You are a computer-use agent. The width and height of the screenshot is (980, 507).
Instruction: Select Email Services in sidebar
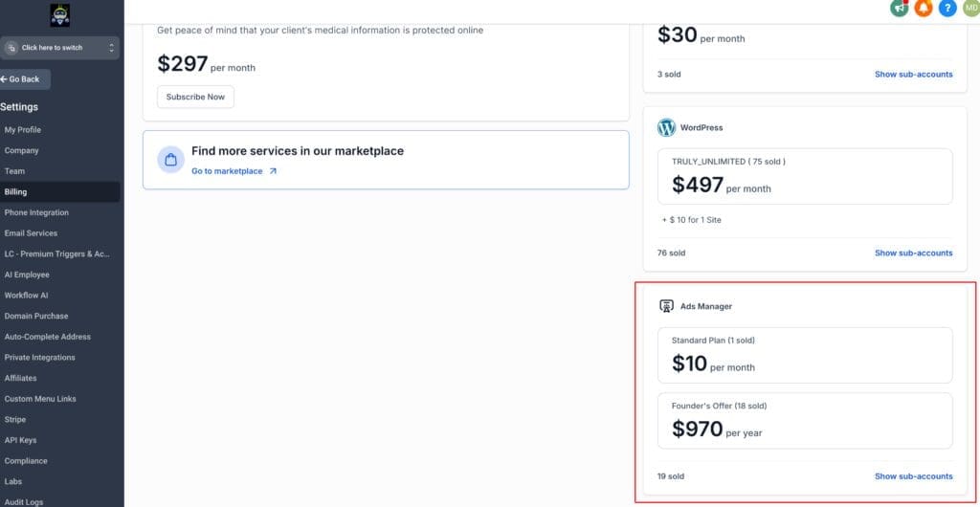[x=31, y=233]
